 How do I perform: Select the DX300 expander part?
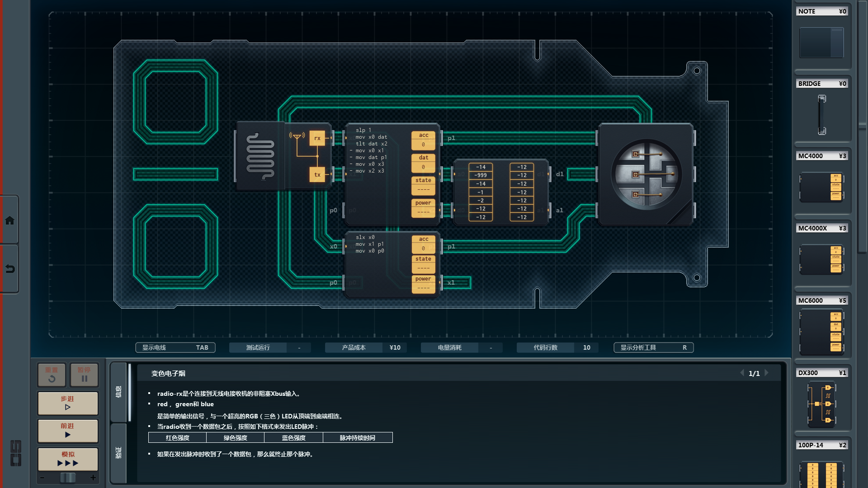click(x=821, y=404)
